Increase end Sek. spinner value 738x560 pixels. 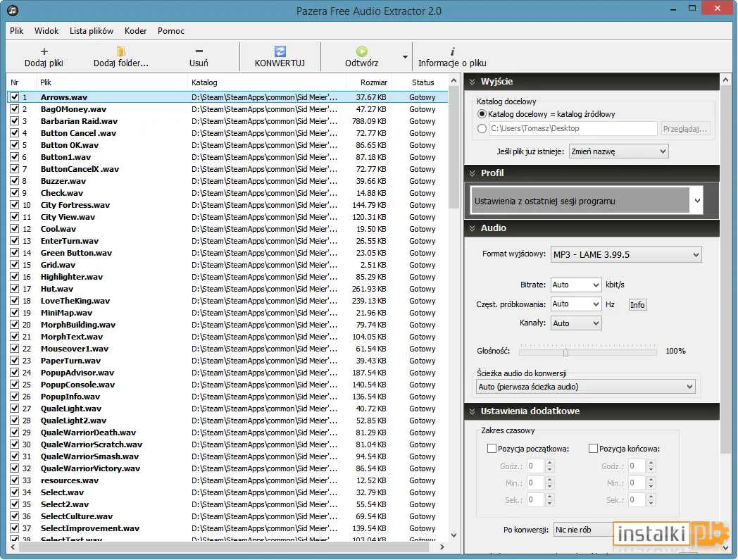(651, 497)
